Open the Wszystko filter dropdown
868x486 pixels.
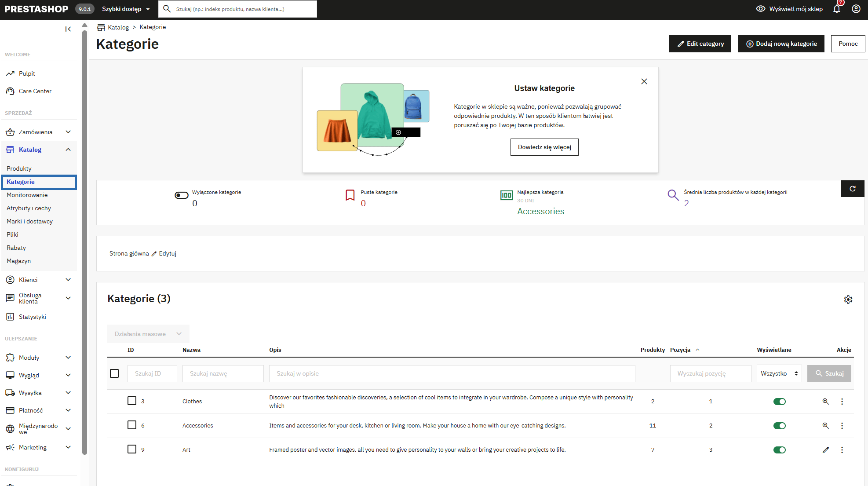(x=779, y=373)
